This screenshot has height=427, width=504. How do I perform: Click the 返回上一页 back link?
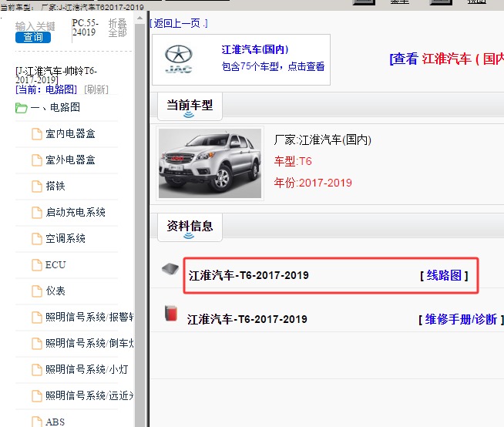pos(178,23)
